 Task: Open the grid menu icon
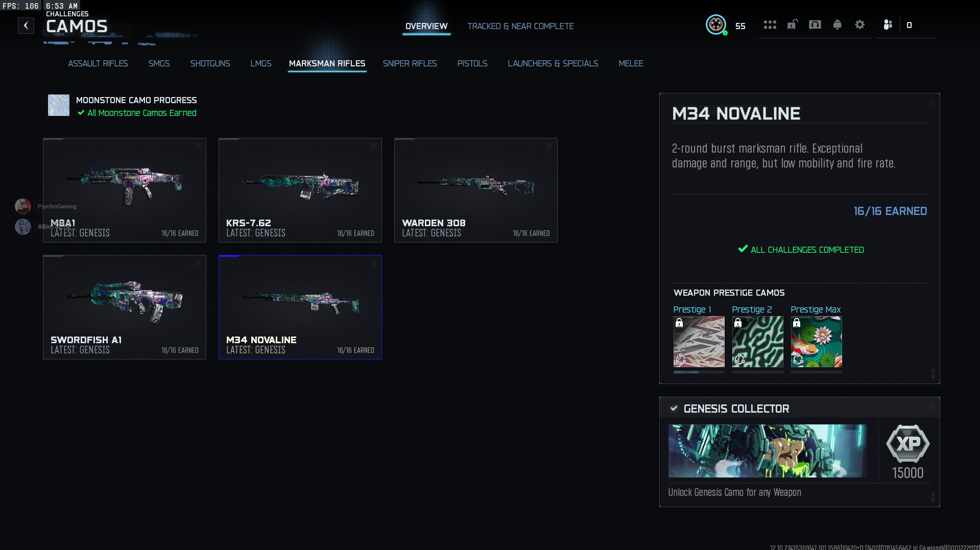point(770,25)
